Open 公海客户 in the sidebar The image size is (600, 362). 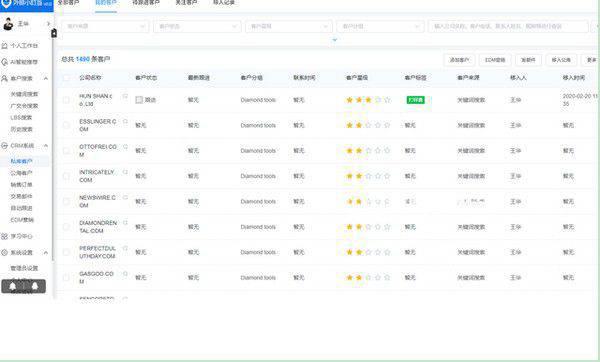pyautogui.click(x=21, y=173)
